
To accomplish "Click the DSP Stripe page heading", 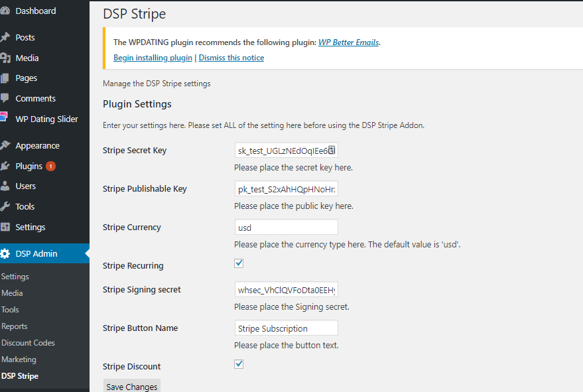I will tap(134, 14).
